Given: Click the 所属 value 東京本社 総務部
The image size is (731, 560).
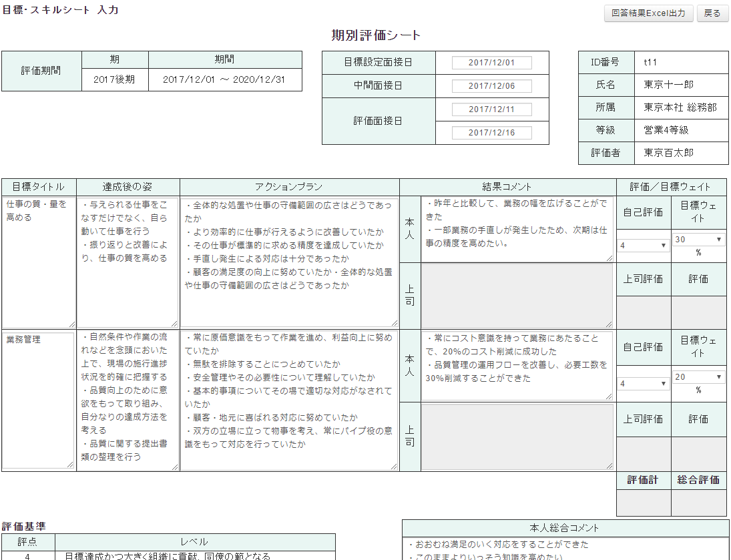Looking at the screenshot, I should coord(680,107).
